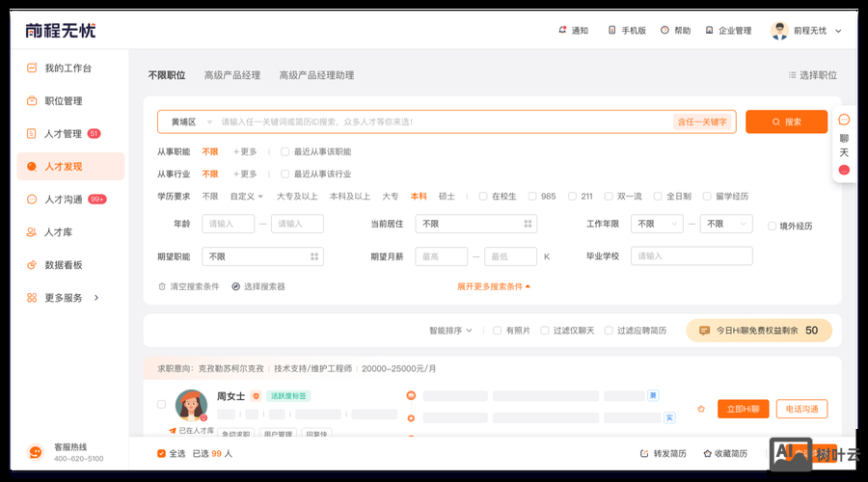Viewport: 868px width, 482px height.
Task: Click 电话沟通 for 周女士
Action: pos(801,409)
